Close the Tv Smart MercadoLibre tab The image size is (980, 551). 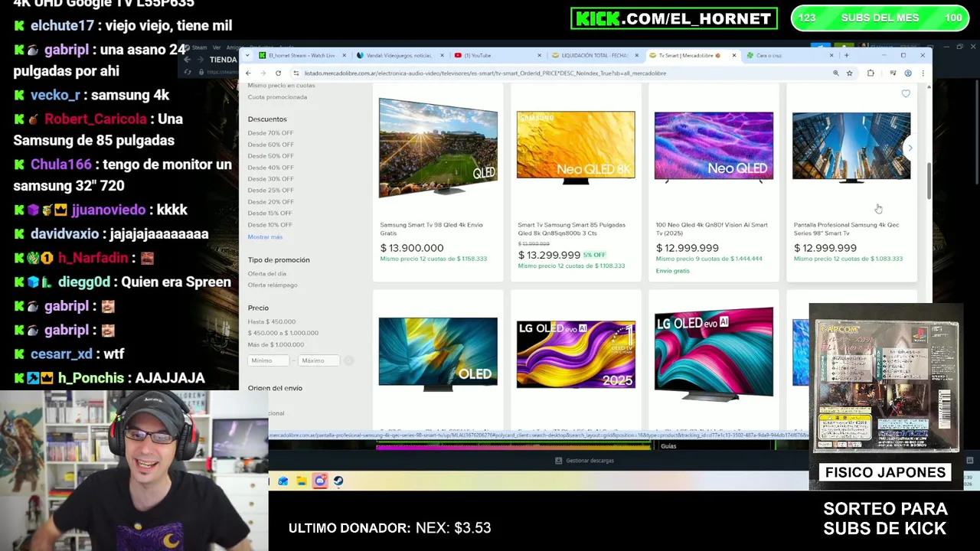click(x=733, y=55)
